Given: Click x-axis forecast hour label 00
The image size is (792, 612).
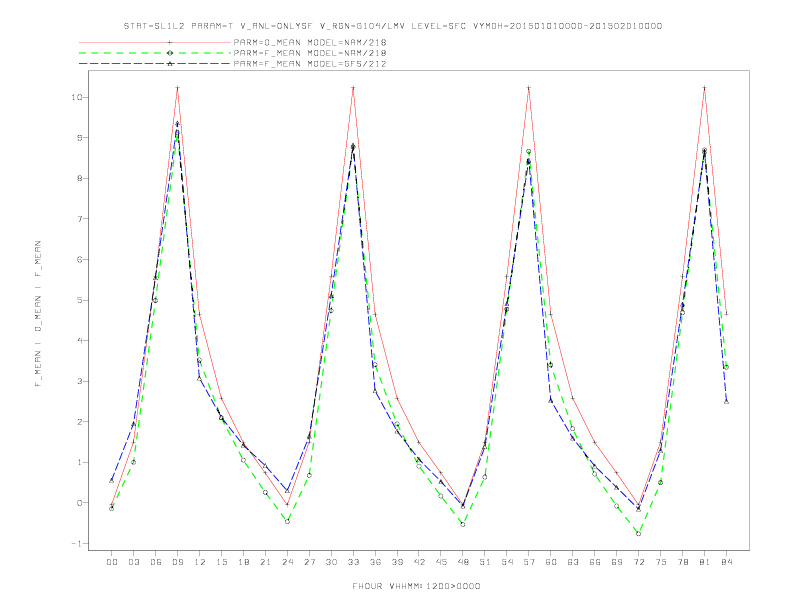Looking at the screenshot, I should pyautogui.click(x=112, y=562).
